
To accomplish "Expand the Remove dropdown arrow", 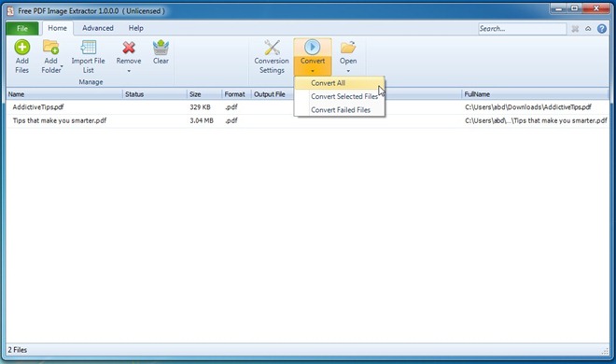I will click(x=129, y=71).
